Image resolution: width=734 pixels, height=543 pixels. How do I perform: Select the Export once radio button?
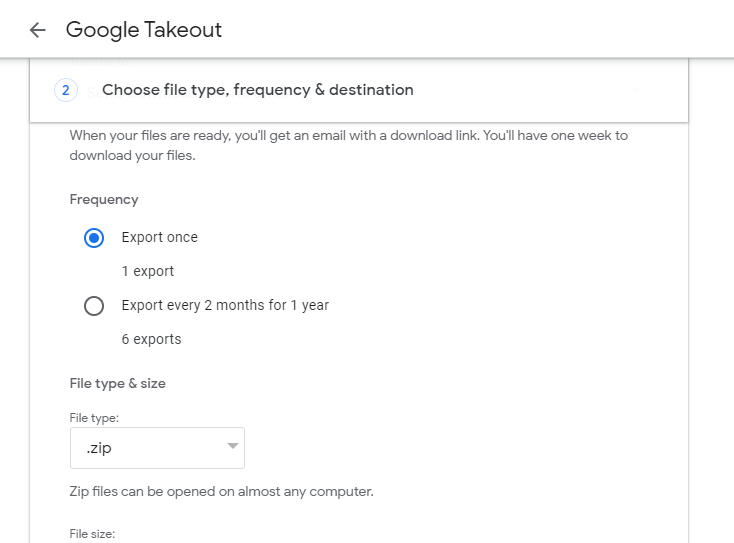tap(94, 238)
